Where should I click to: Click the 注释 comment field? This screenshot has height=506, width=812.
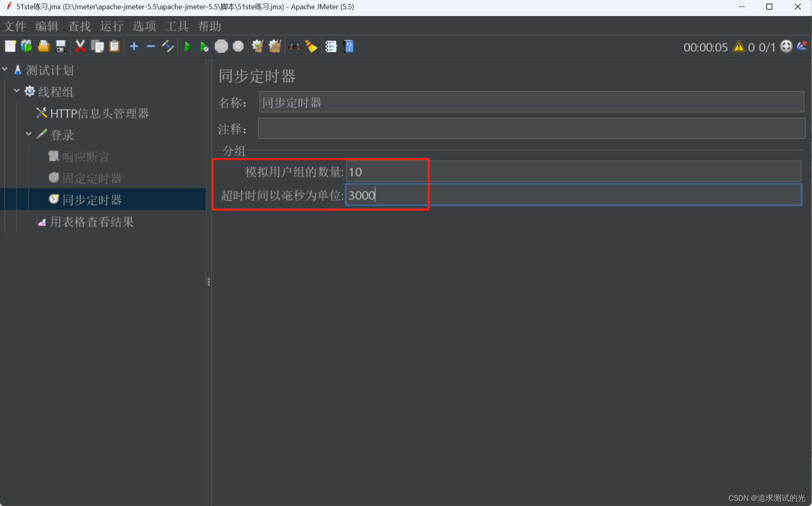point(531,128)
